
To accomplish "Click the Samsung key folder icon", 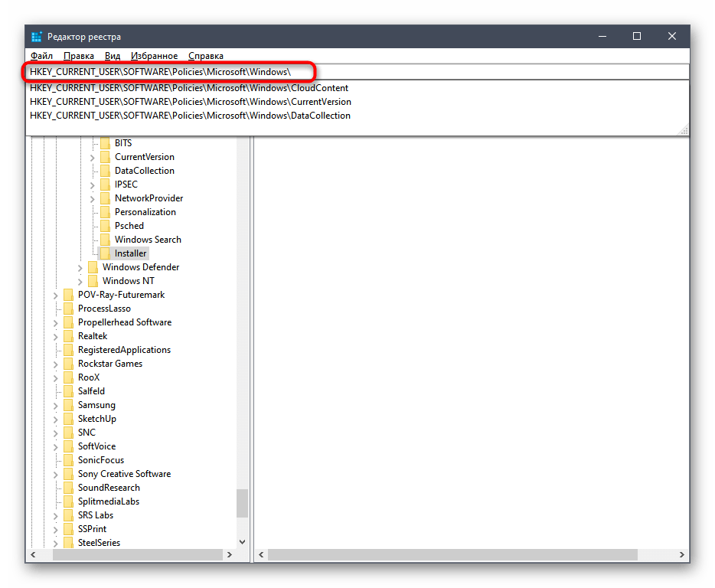I will click(68, 405).
